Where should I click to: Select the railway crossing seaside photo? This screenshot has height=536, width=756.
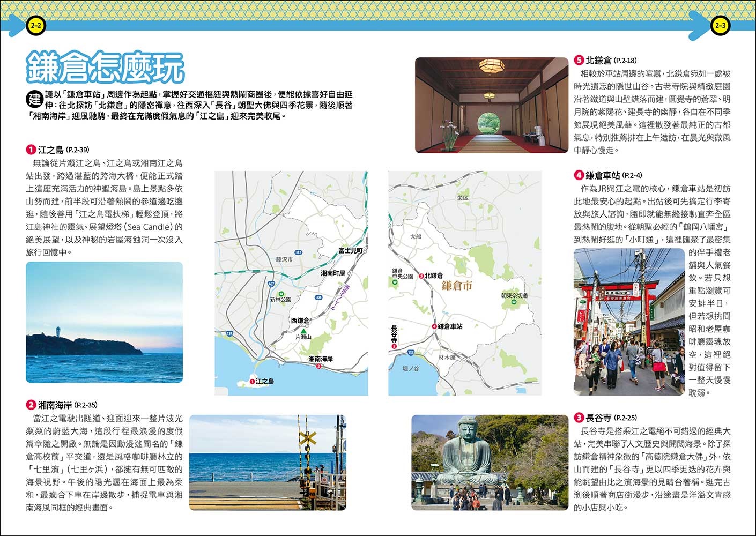point(268,463)
